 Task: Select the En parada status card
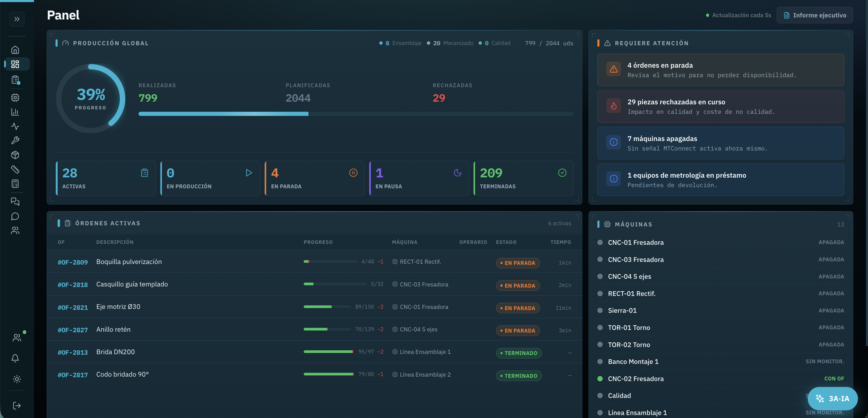pos(314,178)
